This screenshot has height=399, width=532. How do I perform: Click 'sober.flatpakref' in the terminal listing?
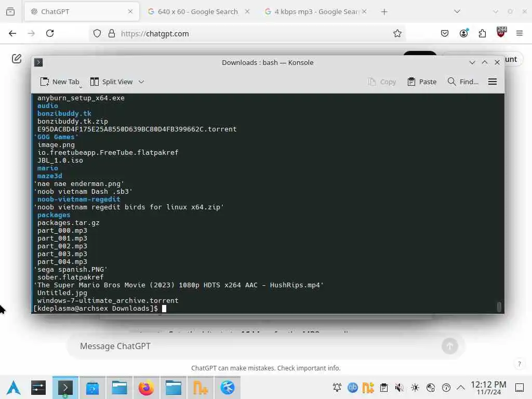(70, 277)
